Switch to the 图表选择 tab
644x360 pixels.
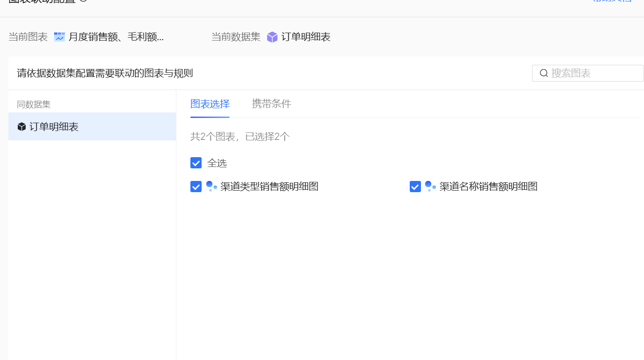[210, 104]
